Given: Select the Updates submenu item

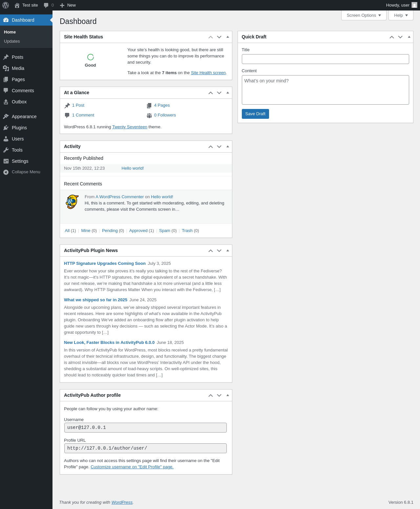Looking at the screenshot, I should click(x=12, y=41).
